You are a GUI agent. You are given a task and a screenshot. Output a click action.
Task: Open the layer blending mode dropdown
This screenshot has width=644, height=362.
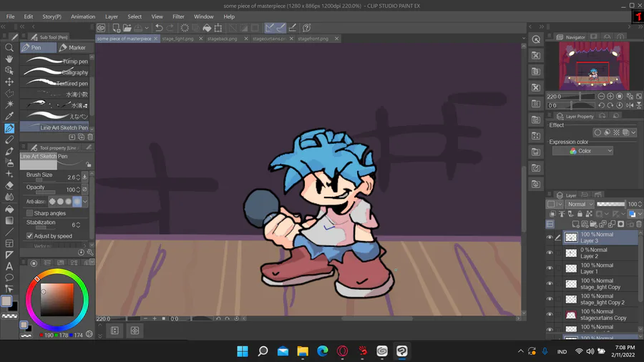point(580,204)
